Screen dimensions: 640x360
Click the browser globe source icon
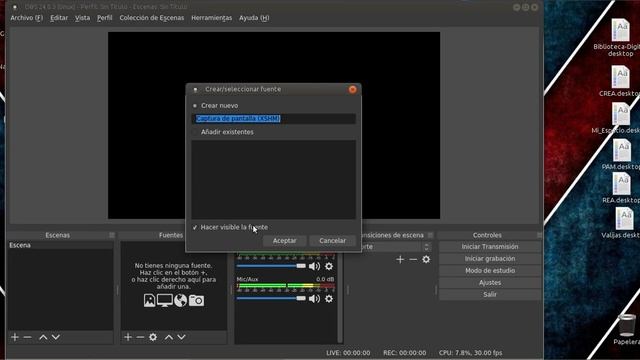click(x=180, y=300)
